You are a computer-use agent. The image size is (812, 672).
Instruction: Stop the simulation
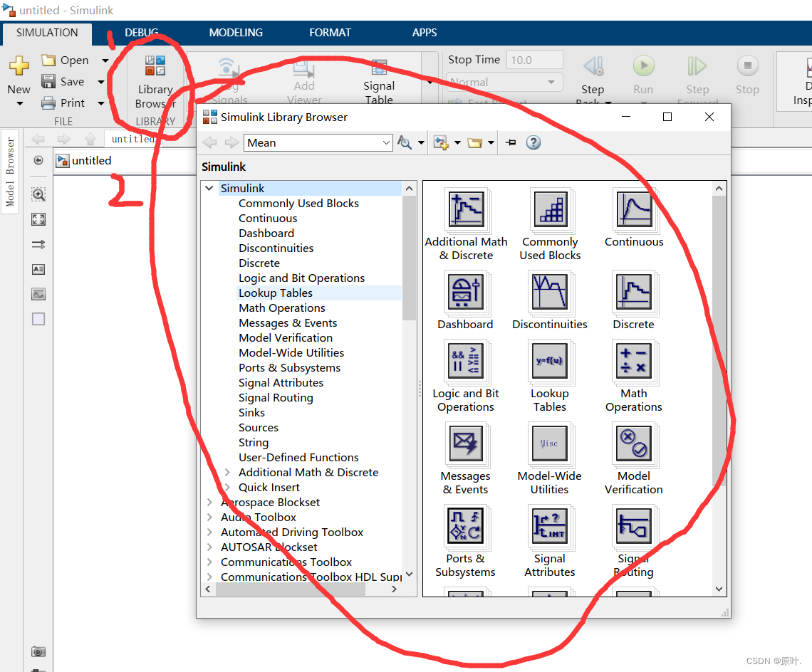point(747,65)
